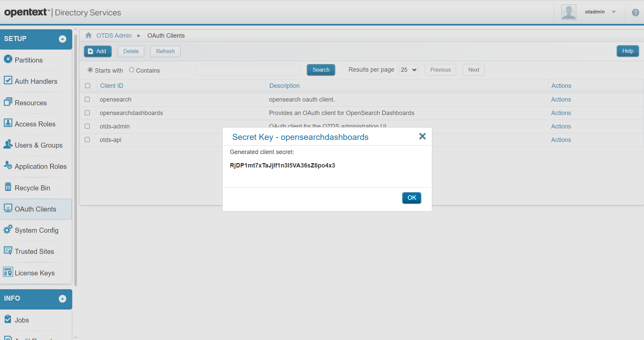Collapse the SETUP section
Viewport: 644px width, 340px height.
(x=63, y=39)
